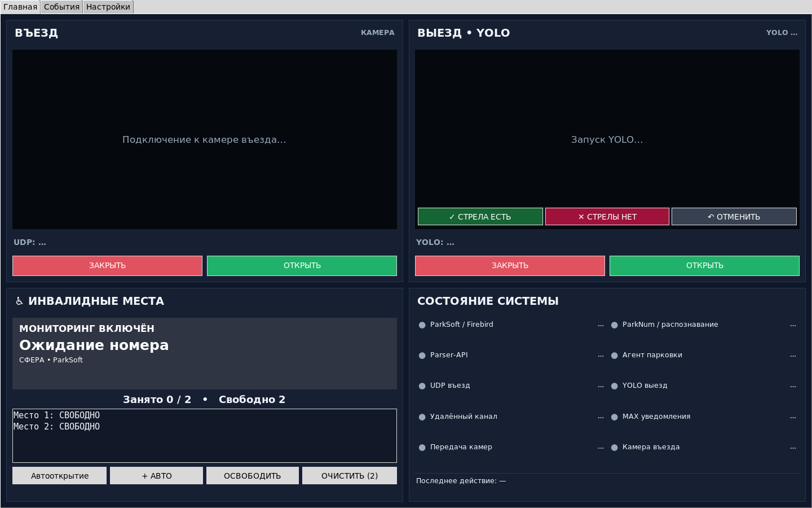
Task: Click the Удалённый канал status dot
Action: [x=422, y=417]
